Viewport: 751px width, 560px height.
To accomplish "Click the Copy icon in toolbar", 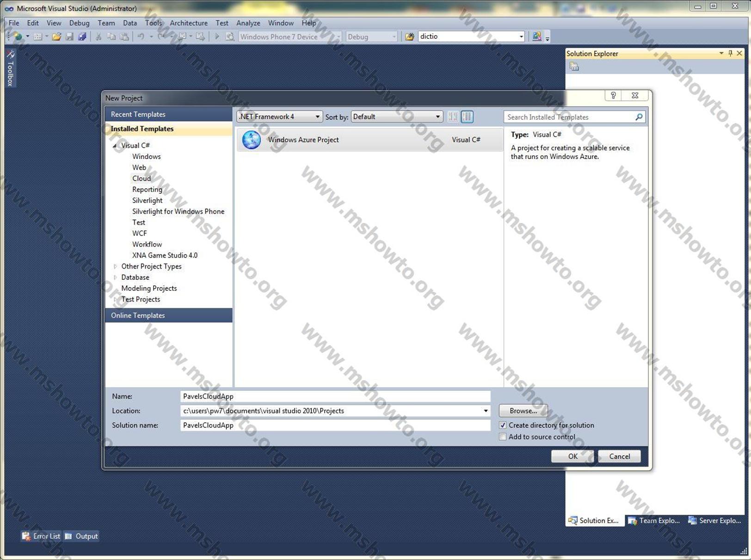I will coord(111,37).
